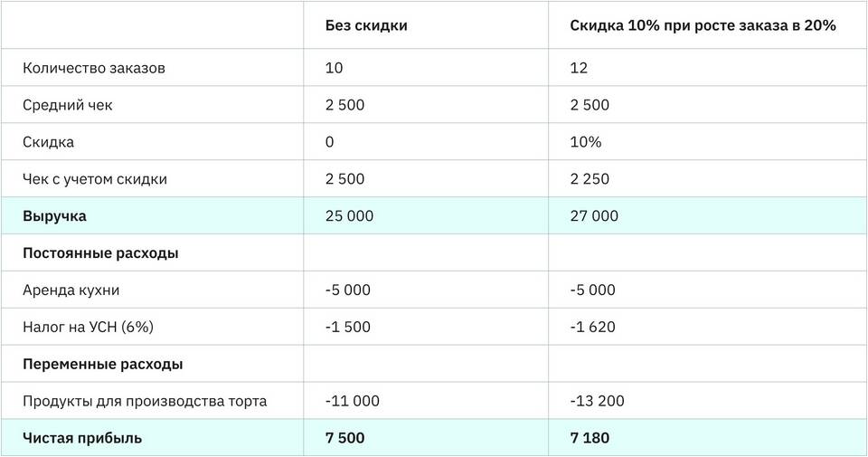
Task: Select the "Количество заказов" row label
Action: point(94,68)
